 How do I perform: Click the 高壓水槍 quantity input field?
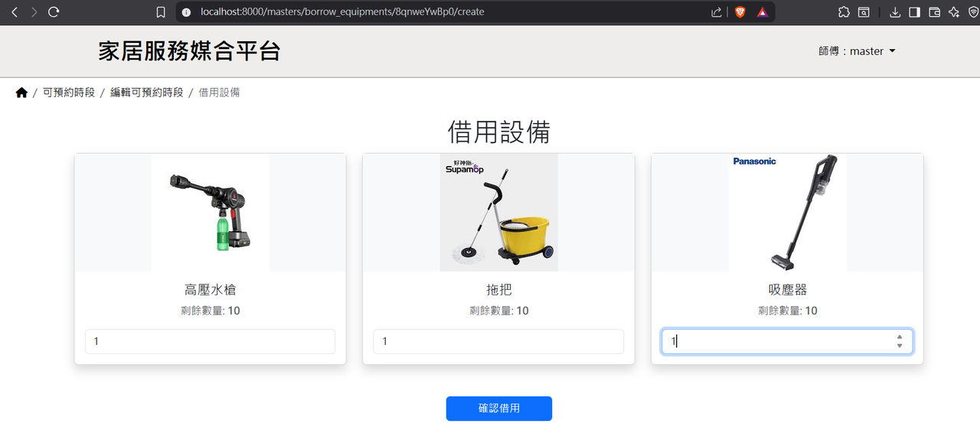tap(210, 341)
